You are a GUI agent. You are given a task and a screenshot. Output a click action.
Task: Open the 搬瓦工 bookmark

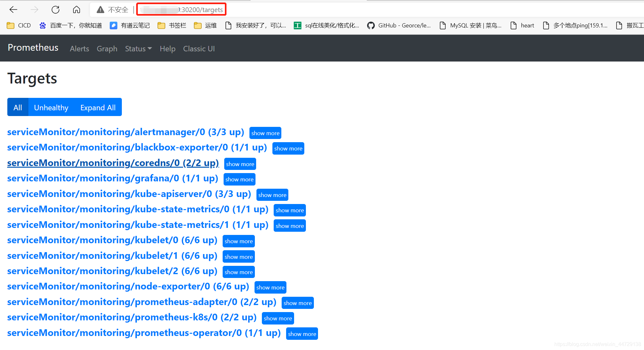point(630,26)
